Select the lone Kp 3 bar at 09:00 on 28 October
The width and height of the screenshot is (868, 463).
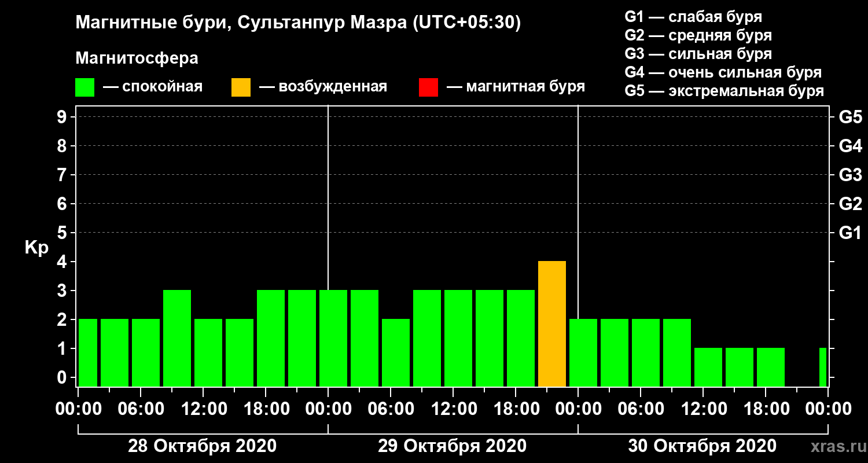[x=177, y=339]
